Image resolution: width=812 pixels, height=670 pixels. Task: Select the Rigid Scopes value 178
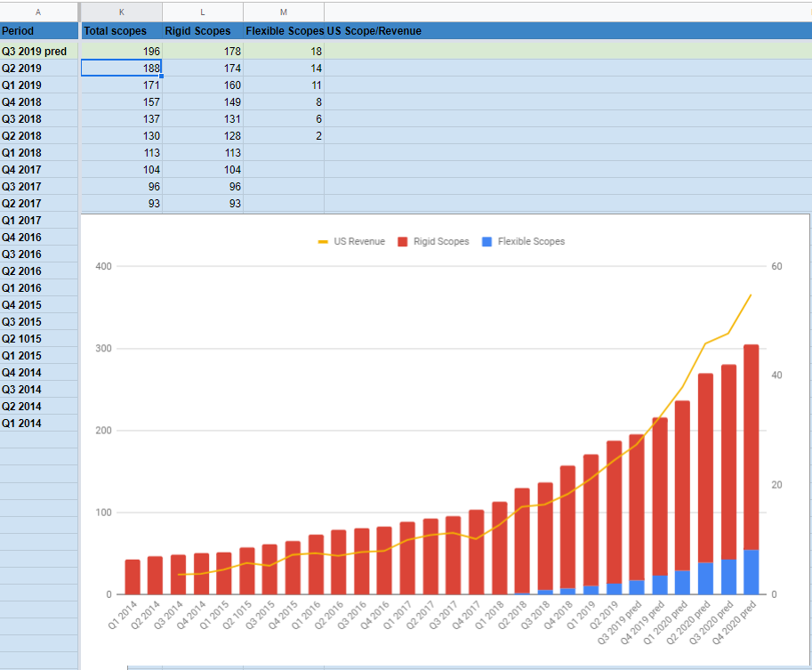(203, 51)
